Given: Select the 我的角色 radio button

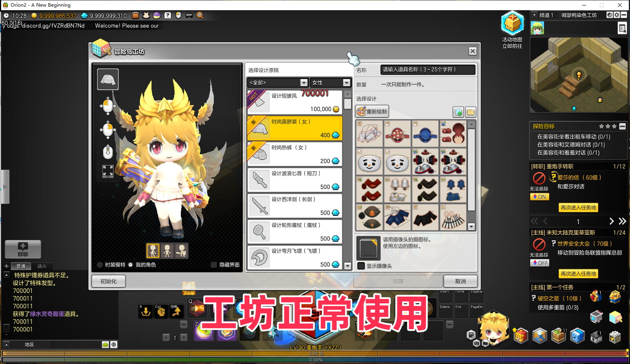Looking at the screenshot, I should coord(131,264).
